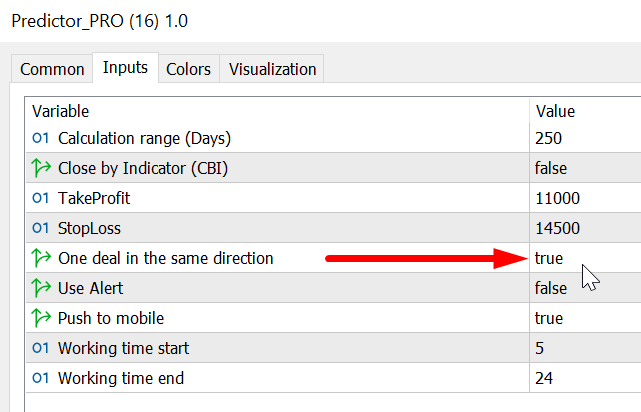Click the integer icon beside Working time end
Viewport: 641px width, 412px height.
point(41,378)
